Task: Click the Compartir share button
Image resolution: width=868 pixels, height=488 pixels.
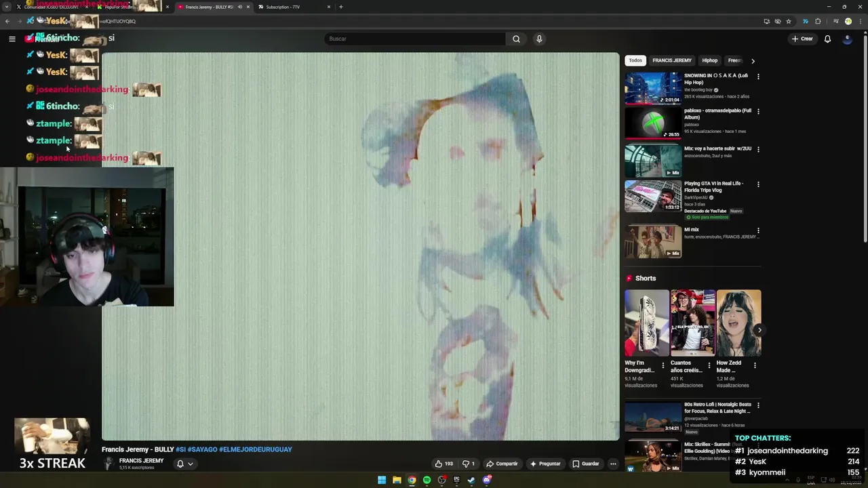Action: (x=502, y=464)
